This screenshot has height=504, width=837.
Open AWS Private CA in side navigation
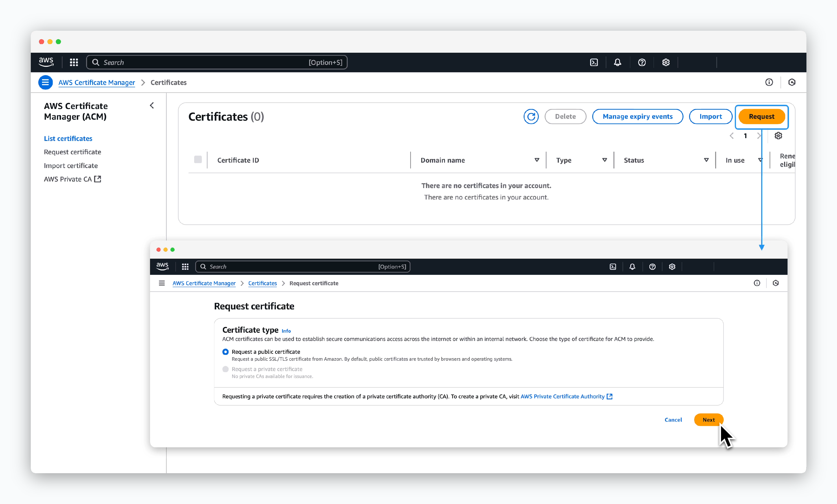pos(72,179)
